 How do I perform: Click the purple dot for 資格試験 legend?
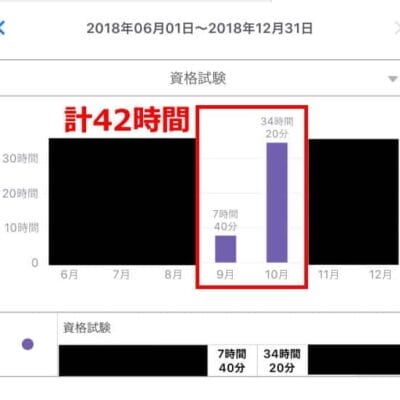(x=28, y=344)
